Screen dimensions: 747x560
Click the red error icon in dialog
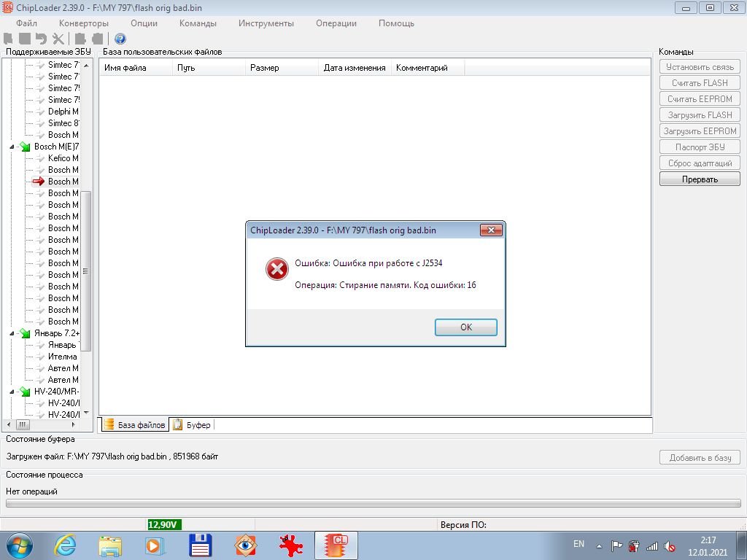[276, 270]
